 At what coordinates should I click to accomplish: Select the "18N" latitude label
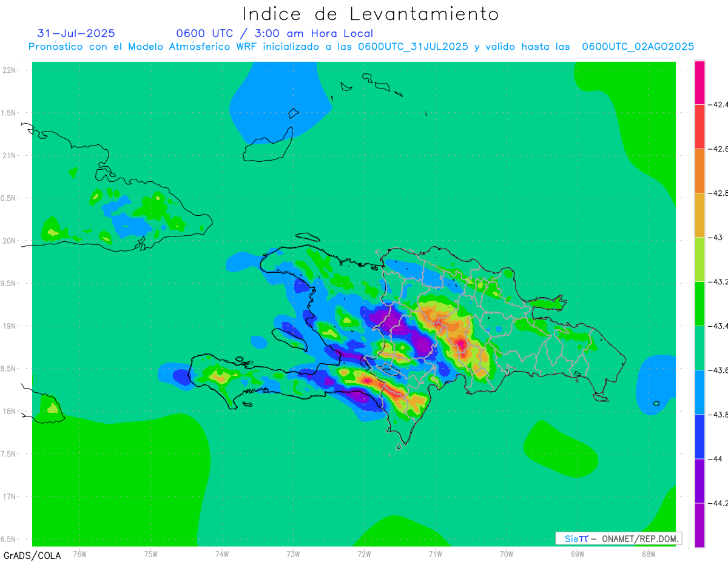pos(9,412)
